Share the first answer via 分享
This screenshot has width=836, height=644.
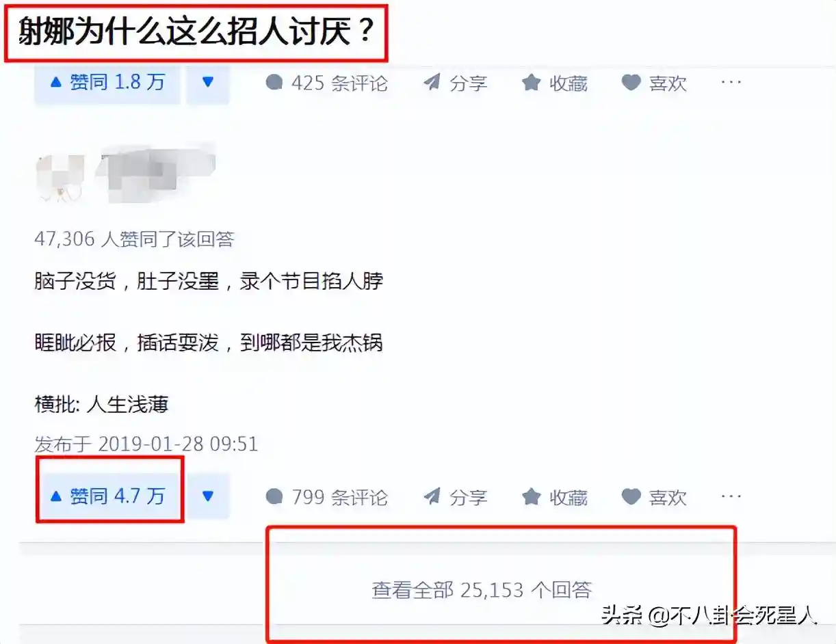(x=455, y=83)
